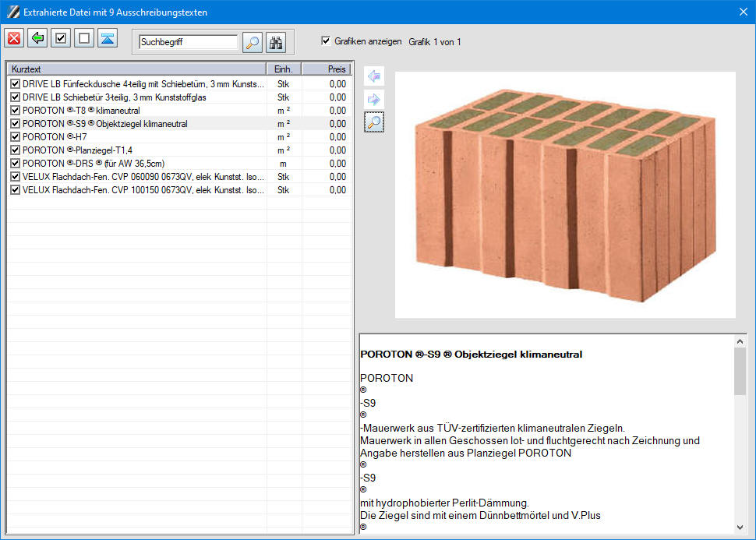Screen dimensions: 756x540
Task: Click the app icon in title bar
Action: tap(13, 12)
